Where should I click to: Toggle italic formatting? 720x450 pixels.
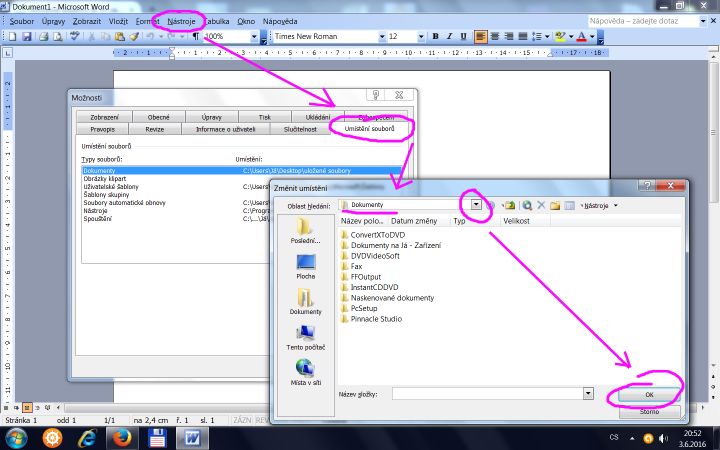click(449, 36)
